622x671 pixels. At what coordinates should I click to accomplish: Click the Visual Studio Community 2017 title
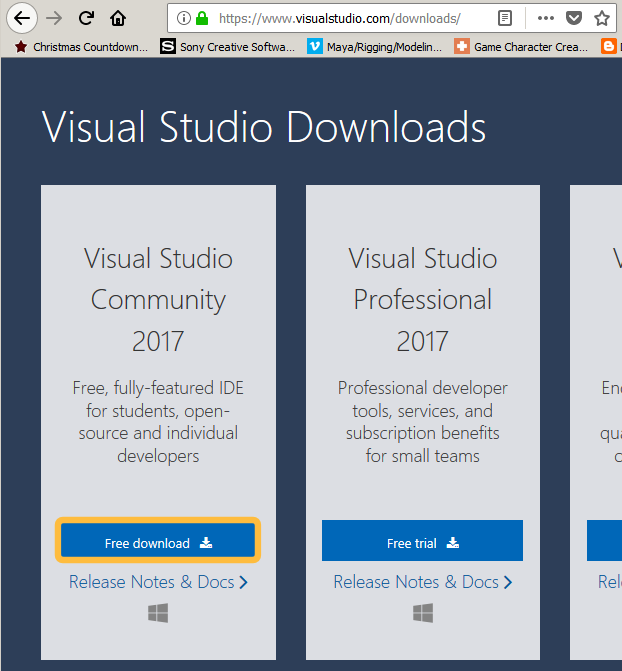tap(158, 300)
